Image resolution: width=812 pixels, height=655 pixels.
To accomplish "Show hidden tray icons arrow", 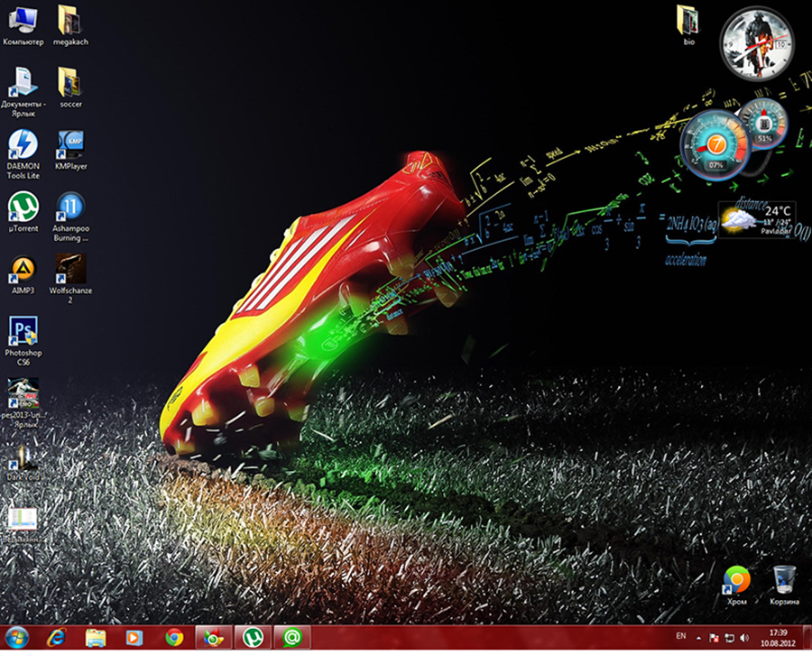I will tap(698, 639).
